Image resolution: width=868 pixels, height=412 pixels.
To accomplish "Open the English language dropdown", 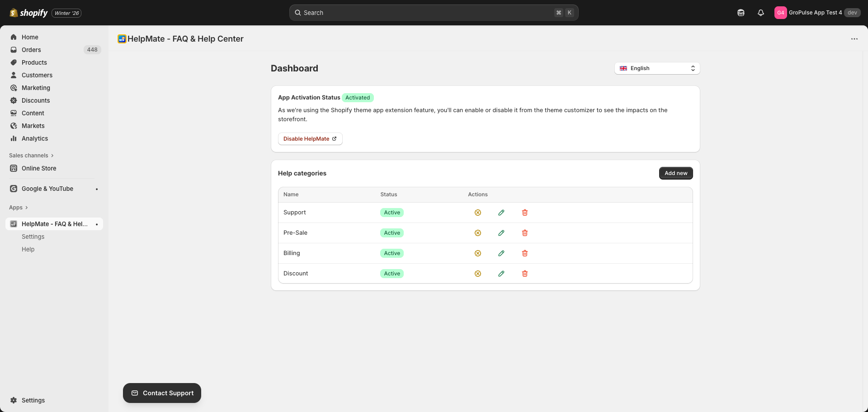I will pos(657,68).
